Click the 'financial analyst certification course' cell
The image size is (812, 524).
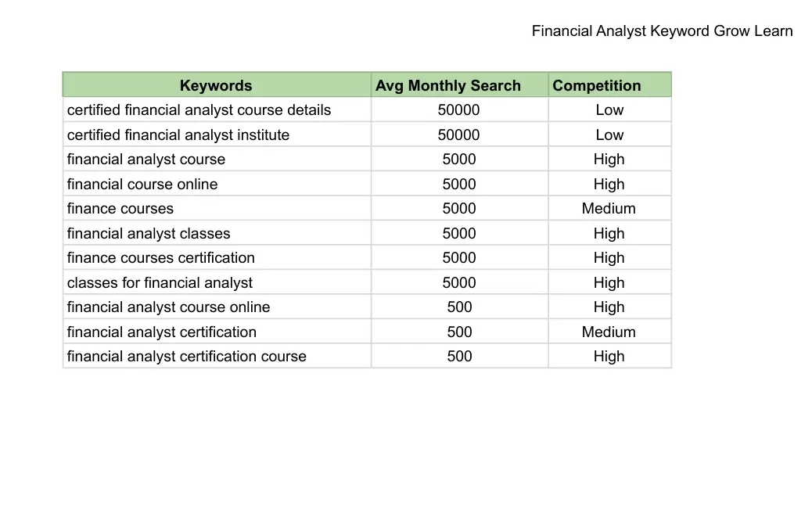point(187,357)
